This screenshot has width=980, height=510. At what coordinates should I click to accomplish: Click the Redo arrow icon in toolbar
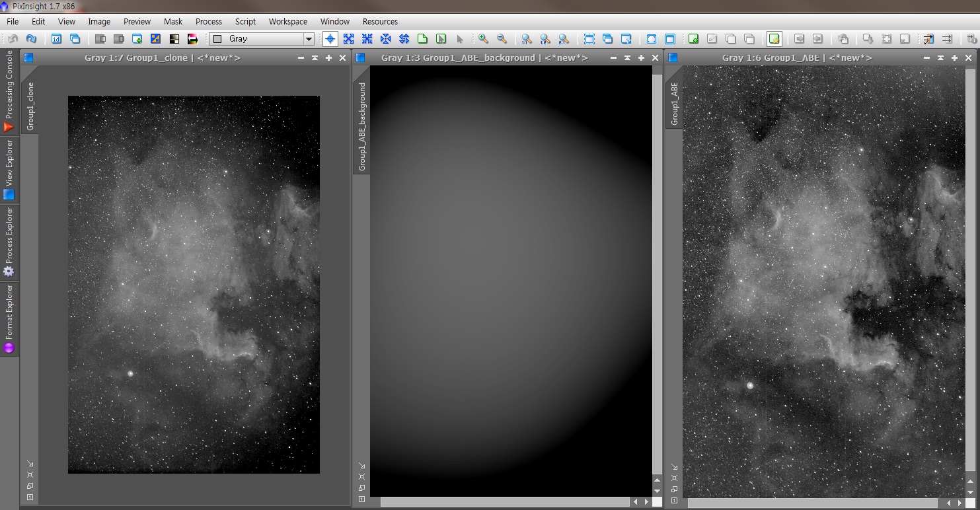31,39
